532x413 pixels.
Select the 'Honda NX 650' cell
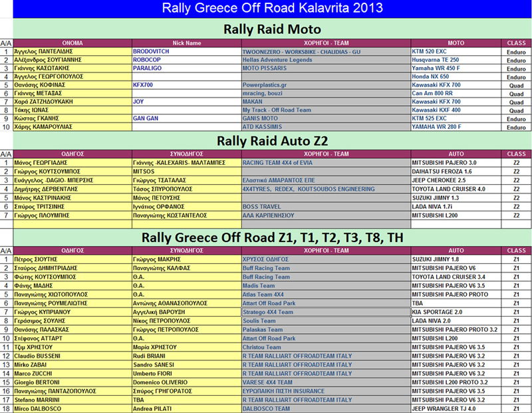tap(456, 76)
